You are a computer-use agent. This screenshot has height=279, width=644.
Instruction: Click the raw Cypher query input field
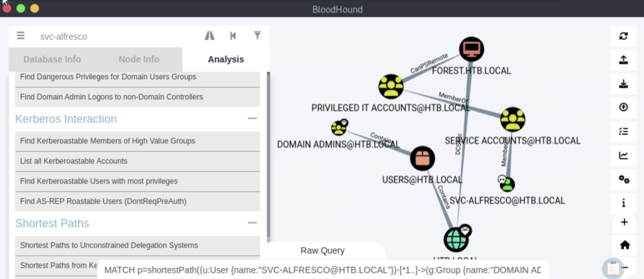[x=323, y=270]
